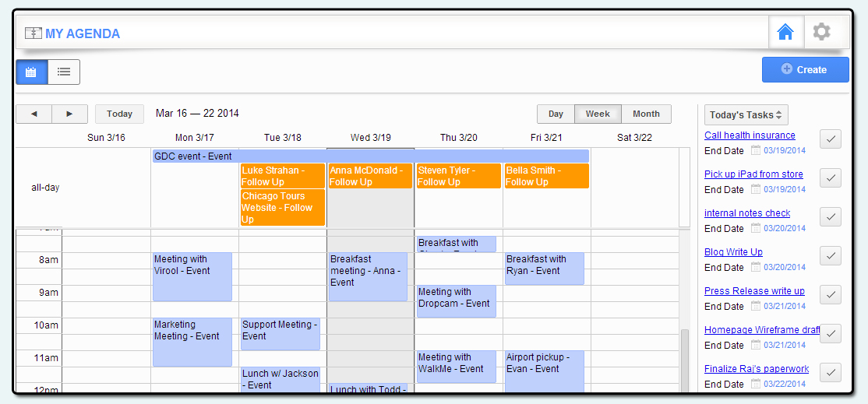Open settings via the gear icon

[821, 32]
